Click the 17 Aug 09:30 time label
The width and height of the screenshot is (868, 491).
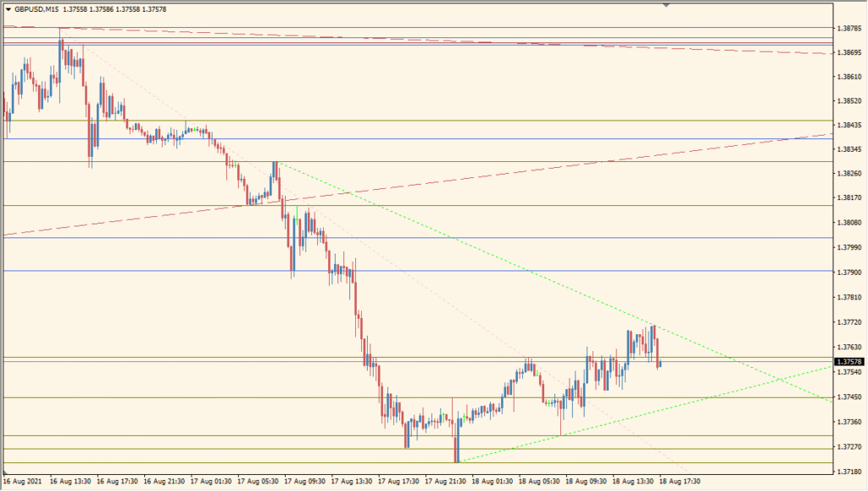(305, 482)
